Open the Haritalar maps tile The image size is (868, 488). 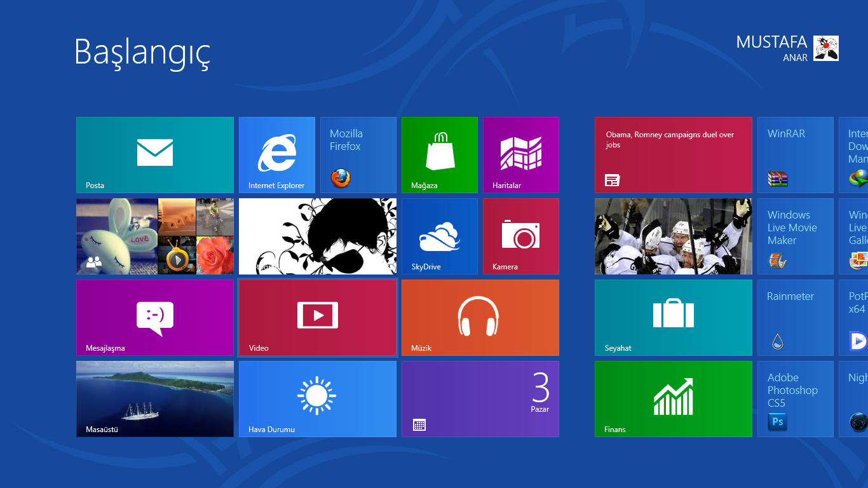click(521, 155)
